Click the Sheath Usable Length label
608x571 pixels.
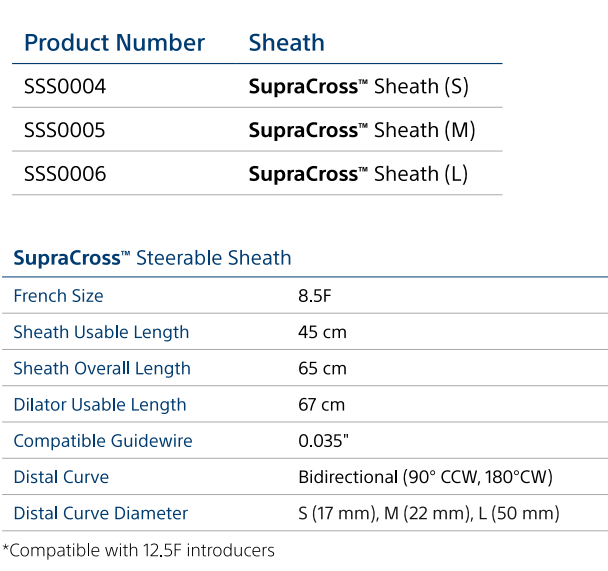pos(101,332)
